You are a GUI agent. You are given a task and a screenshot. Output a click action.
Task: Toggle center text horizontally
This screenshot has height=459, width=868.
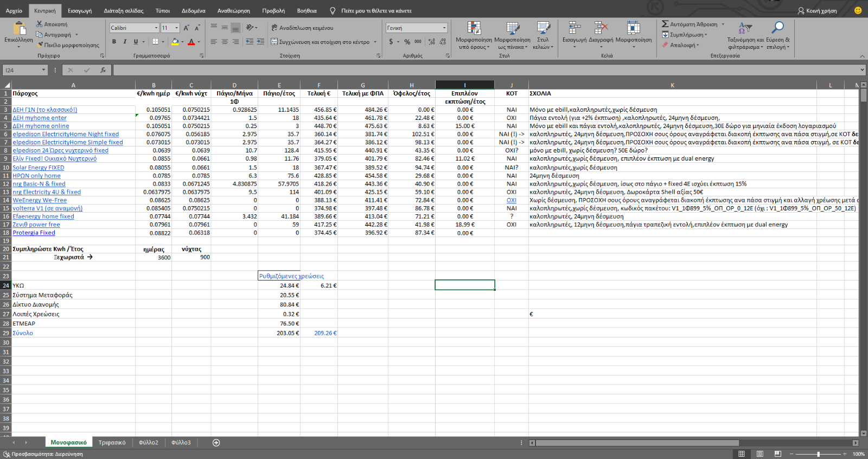point(225,42)
